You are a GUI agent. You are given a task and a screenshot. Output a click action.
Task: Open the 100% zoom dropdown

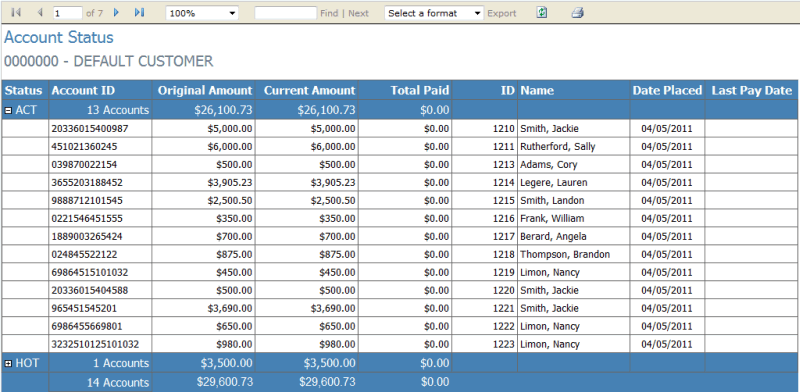coord(203,13)
